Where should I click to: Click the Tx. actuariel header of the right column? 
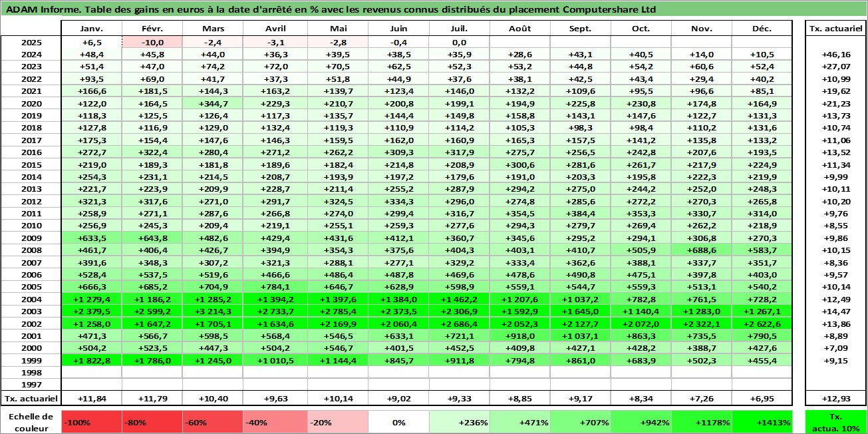[836, 29]
